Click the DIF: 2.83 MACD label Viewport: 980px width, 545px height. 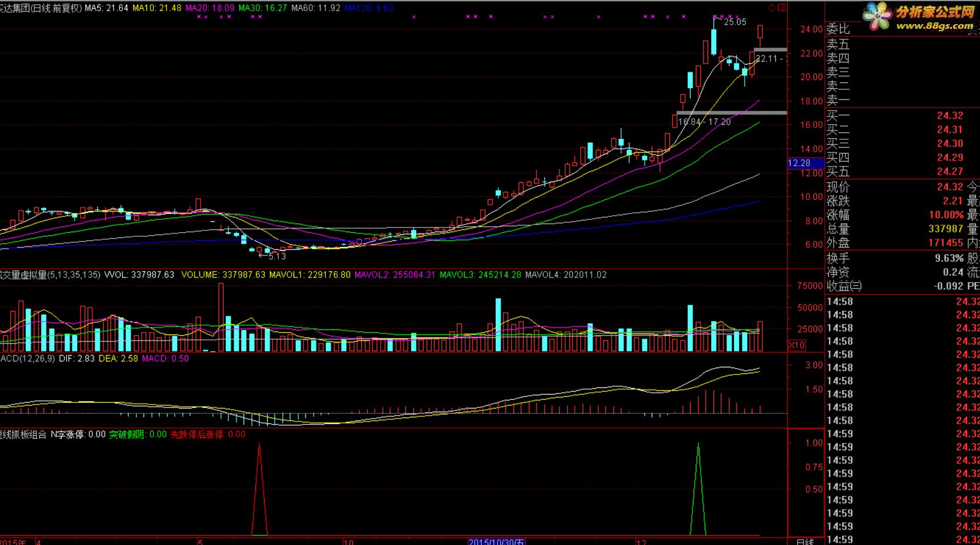(76, 358)
